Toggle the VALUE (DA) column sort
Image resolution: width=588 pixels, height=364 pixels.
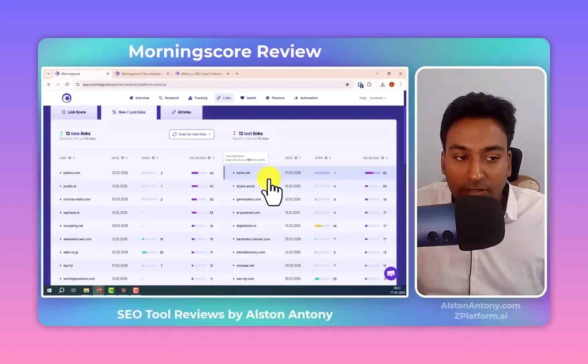[214, 157]
